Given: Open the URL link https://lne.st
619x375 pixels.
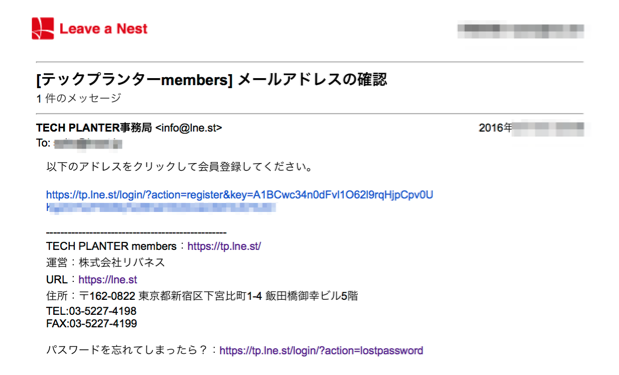Looking at the screenshot, I should point(108,279).
